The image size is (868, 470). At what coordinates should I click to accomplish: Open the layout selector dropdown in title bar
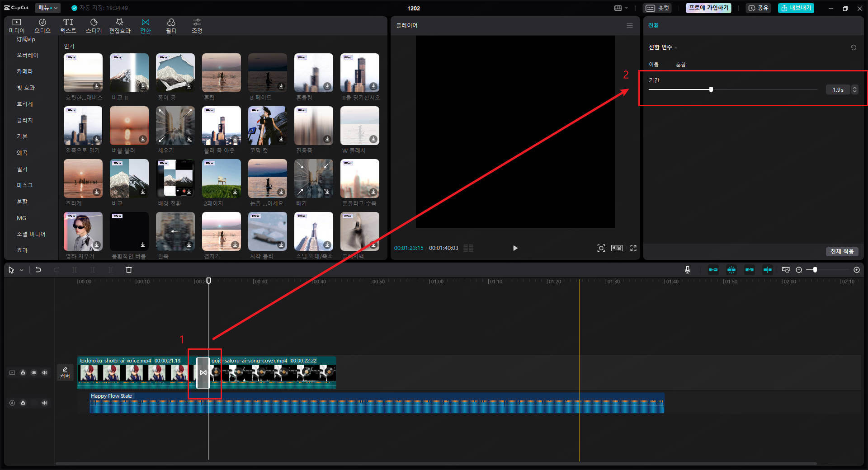[x=621, y=8]
